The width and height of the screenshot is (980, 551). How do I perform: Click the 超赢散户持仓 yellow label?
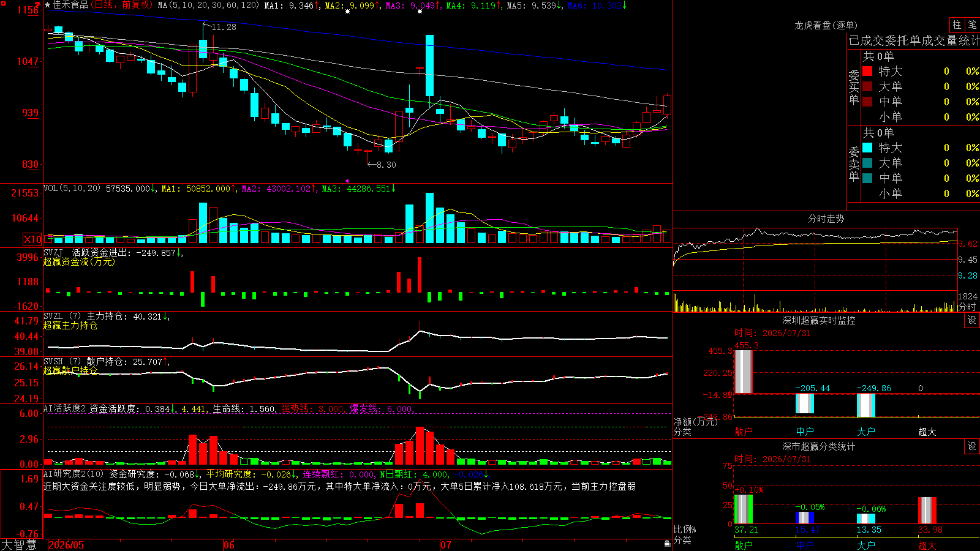tap(70, 370)
